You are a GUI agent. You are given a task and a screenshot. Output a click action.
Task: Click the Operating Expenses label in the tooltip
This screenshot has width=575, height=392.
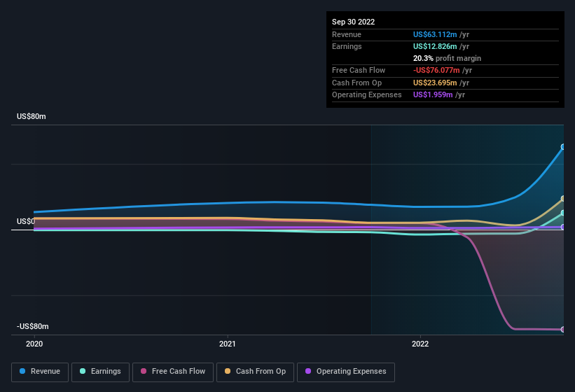367,95
